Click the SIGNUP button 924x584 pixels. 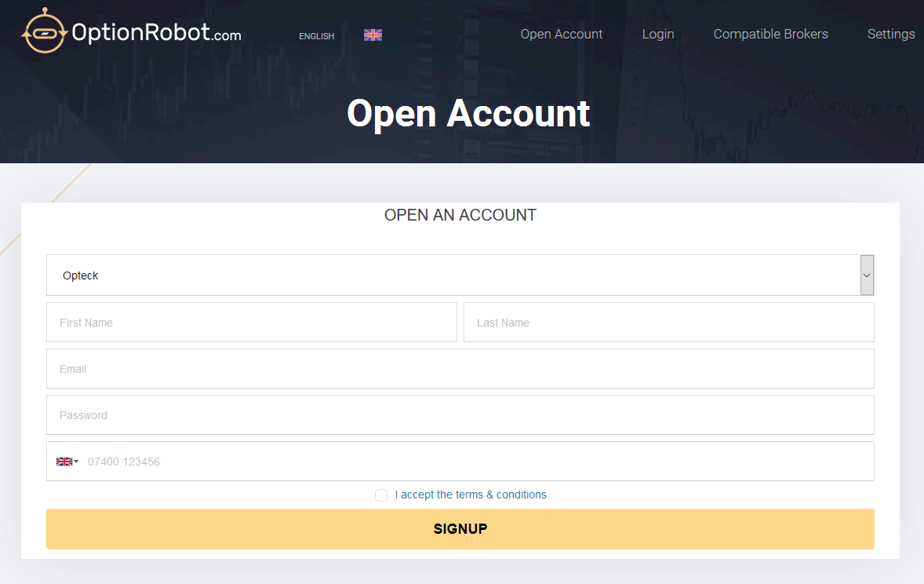coord(460,529)
